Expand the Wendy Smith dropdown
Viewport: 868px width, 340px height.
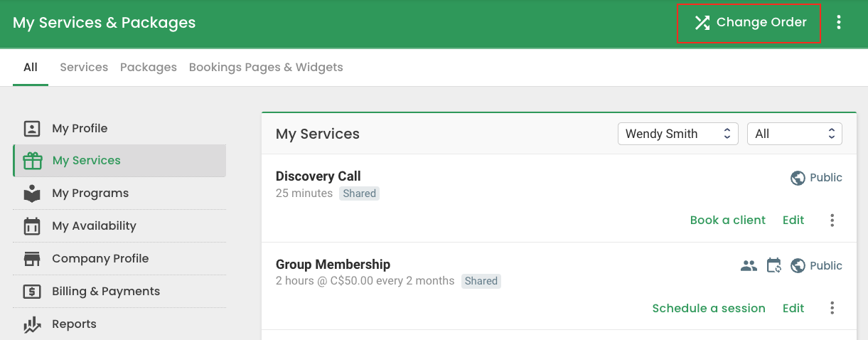click(678, 134)
